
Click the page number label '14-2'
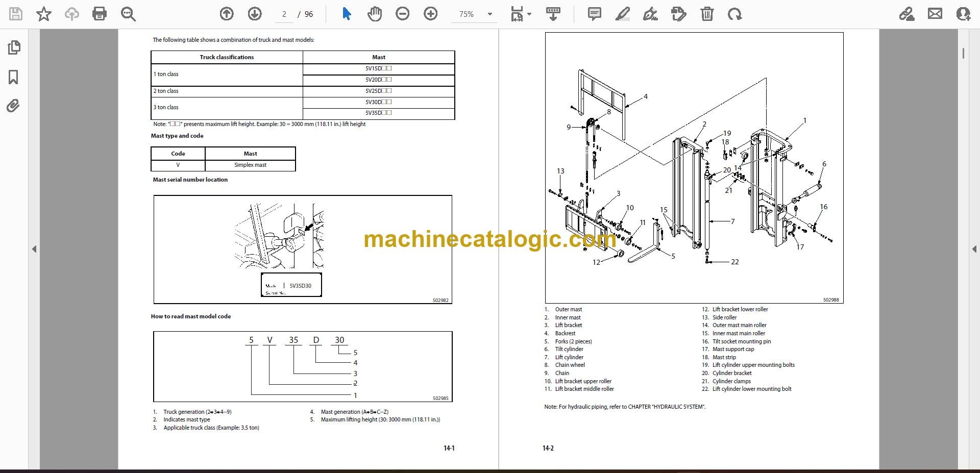[x=548, y=449]
